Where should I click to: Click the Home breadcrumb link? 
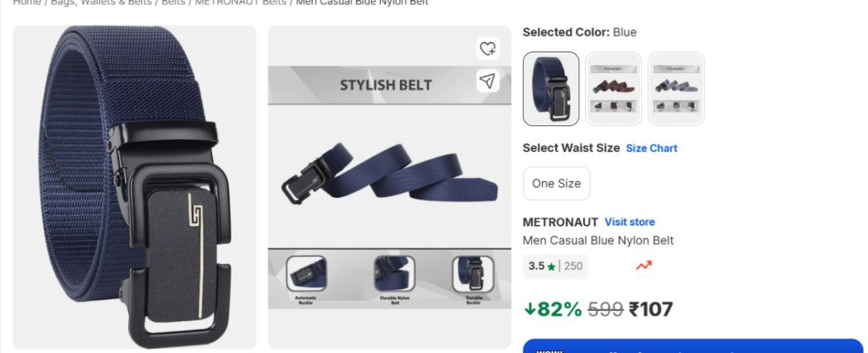click(27, 2)
